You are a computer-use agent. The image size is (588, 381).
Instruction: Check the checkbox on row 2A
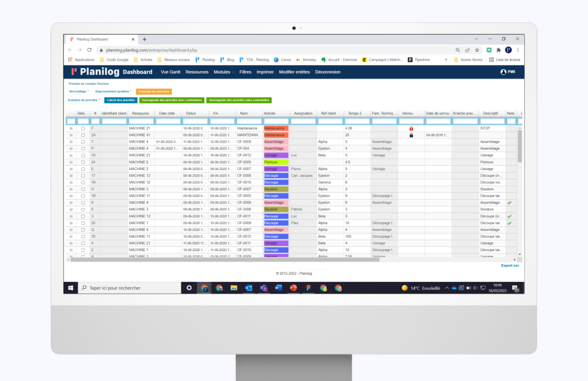tap(82, 134)
